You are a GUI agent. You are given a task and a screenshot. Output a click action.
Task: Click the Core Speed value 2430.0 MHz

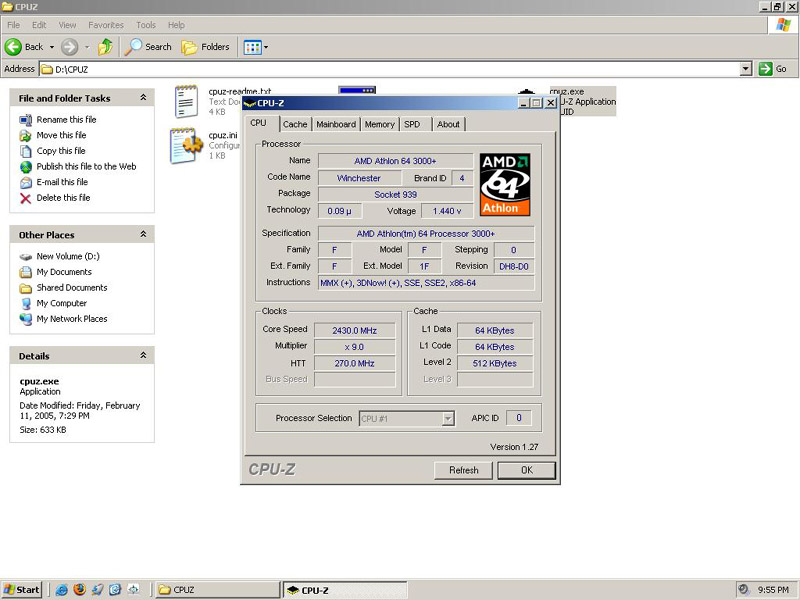(x=355, y=331)
